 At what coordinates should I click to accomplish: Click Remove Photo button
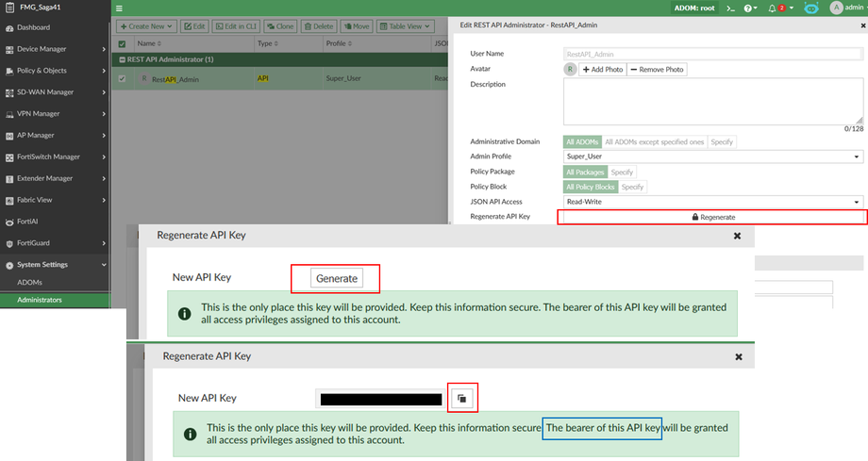[x=657, y=70]
